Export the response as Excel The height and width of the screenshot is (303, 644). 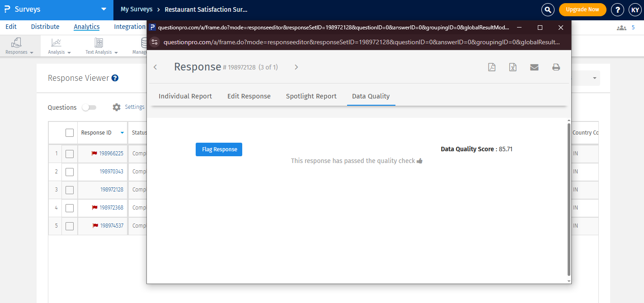click(x=513, y=67)
